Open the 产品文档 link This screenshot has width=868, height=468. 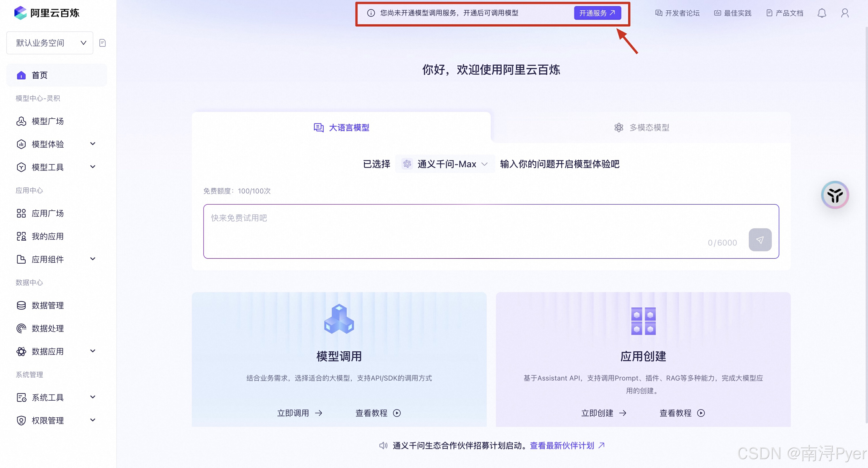785,13
